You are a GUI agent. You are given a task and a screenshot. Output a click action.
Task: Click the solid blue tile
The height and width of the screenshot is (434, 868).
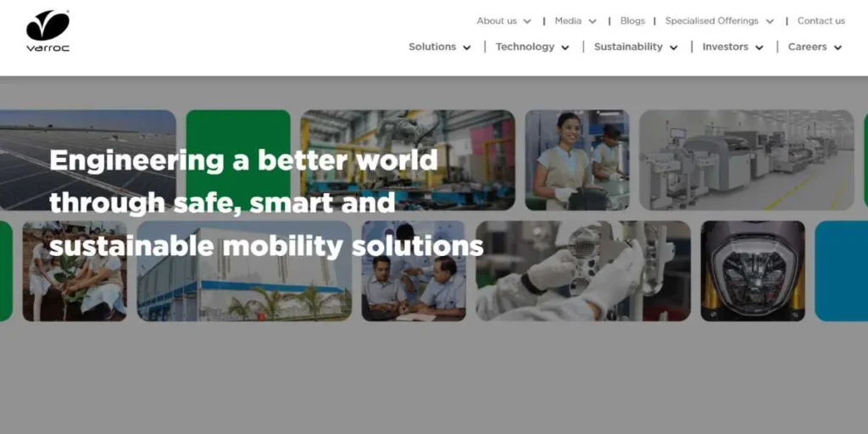coord(842,270)
